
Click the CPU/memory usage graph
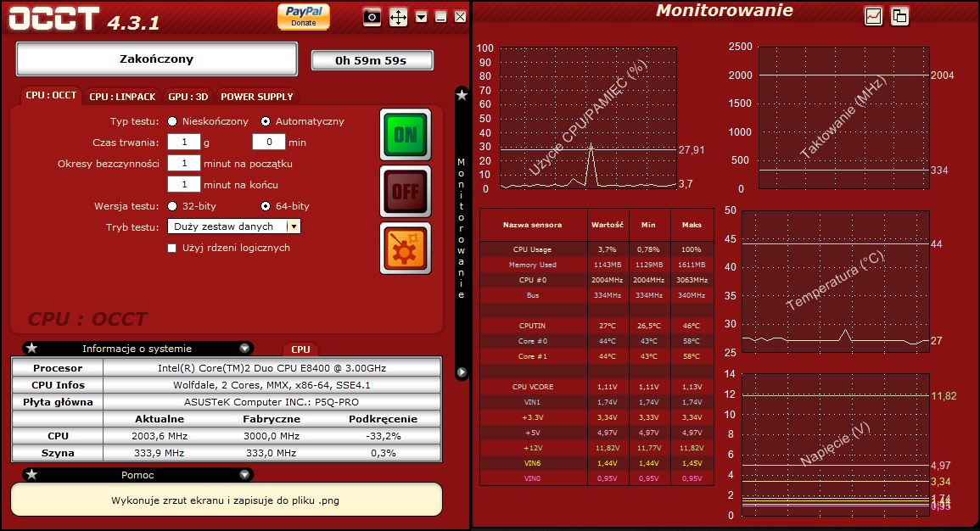[588, 118]
